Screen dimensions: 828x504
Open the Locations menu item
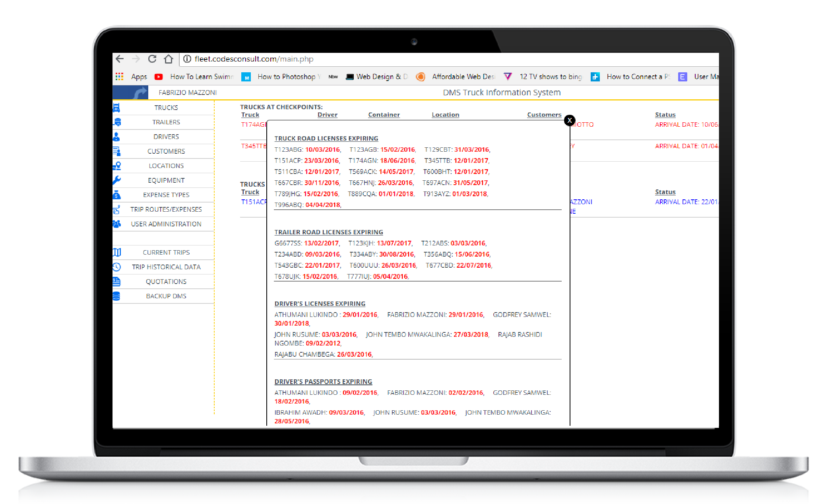pyautogui.click(x=166, y=166)
